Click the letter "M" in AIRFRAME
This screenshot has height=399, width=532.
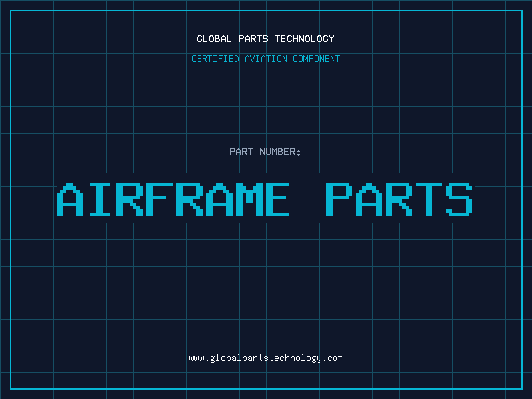click(245, 199)
